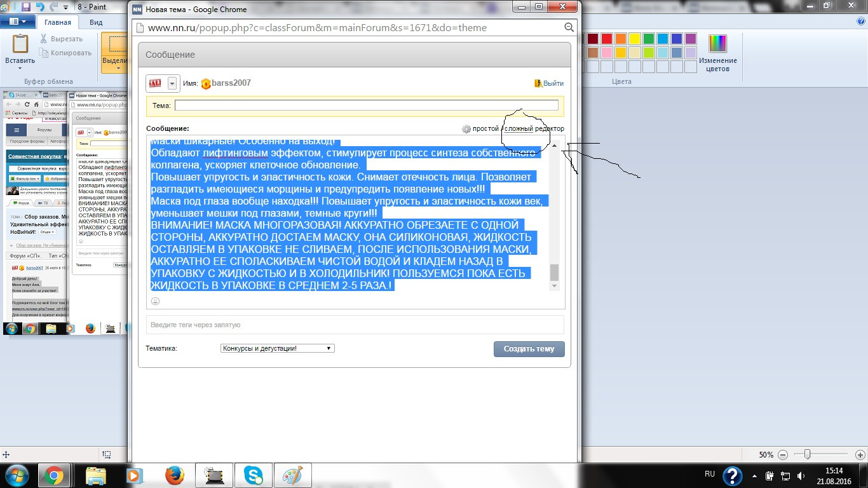868x488 pixels.
Task: Switch to the Главная ribbon tab
Action: (58, 22)
